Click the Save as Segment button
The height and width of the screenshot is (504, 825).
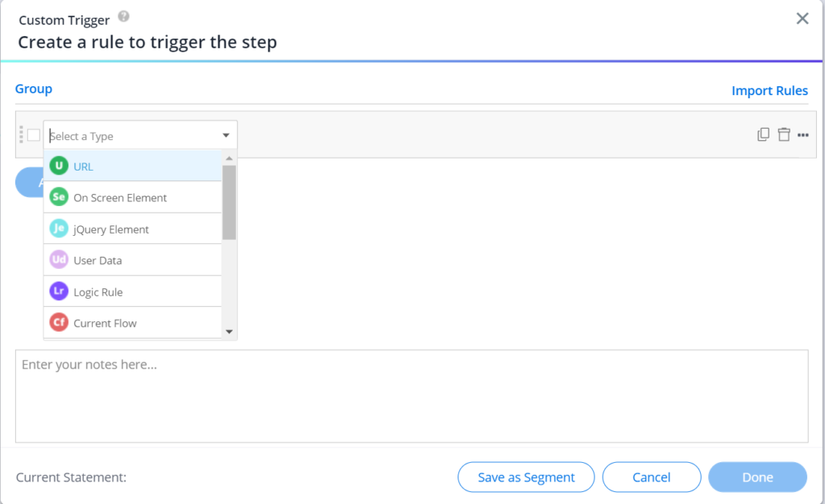(x=525, y=477)
